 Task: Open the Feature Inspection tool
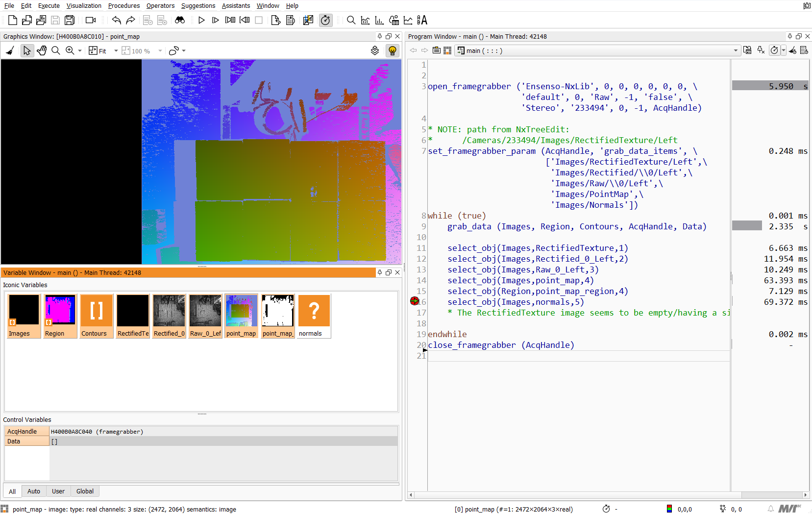pyautogui.click(x=394, y=20)
